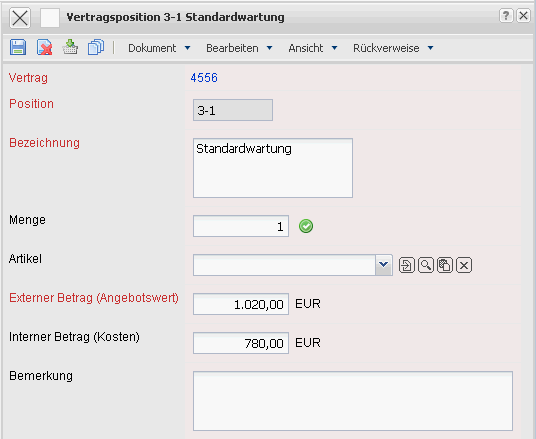Screen dimensions: 536x439
Task: Click into the Bemerkung text area
Action: 353,401
